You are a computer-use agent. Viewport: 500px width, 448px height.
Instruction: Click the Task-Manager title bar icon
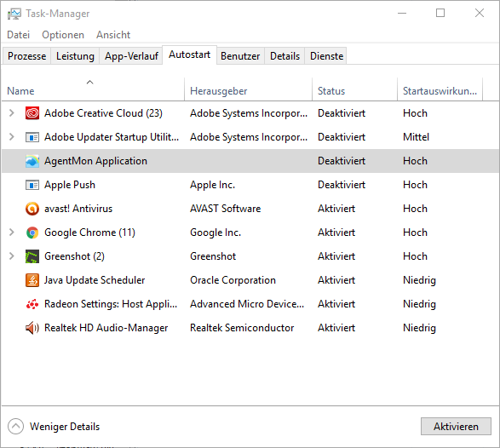tap(14, 14)
